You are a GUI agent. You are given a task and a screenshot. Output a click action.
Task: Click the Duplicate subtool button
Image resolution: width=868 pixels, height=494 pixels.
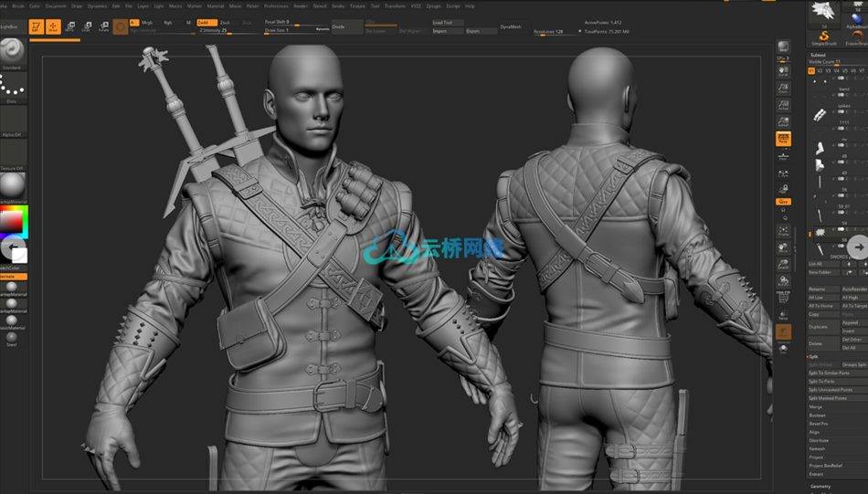pyautogui.click(x=823, y=327)
